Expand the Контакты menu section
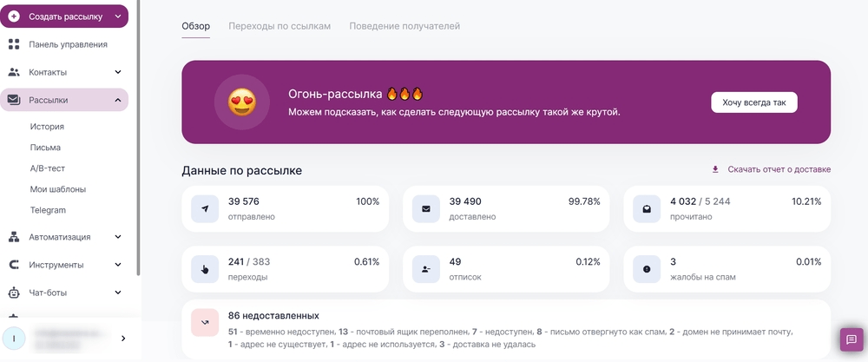 pyautogui.click(x=118, y=72)
